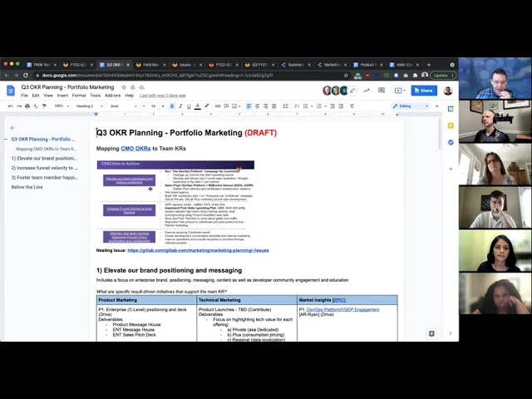The width and height of the screenshot is (532, 399).
Task: Open the Heading 2 style dropdown
Action: pyautogui.click(x=89, y=106)
